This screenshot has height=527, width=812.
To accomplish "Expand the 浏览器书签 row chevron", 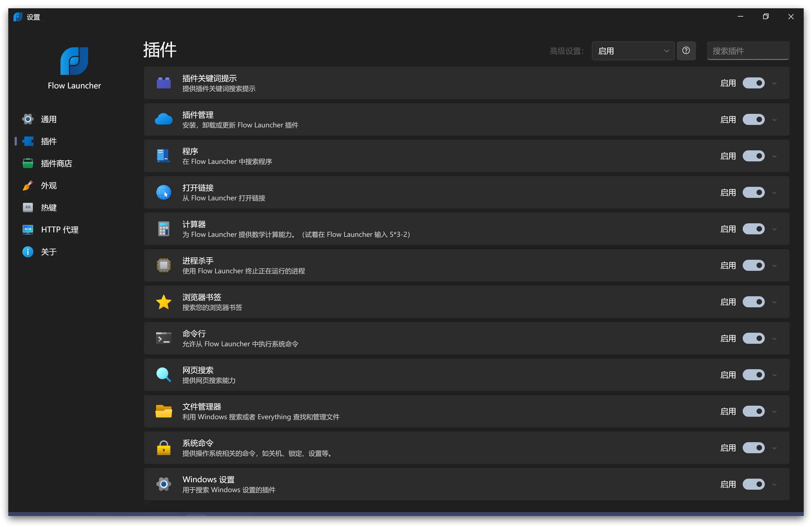I will [x=774, y=302].
